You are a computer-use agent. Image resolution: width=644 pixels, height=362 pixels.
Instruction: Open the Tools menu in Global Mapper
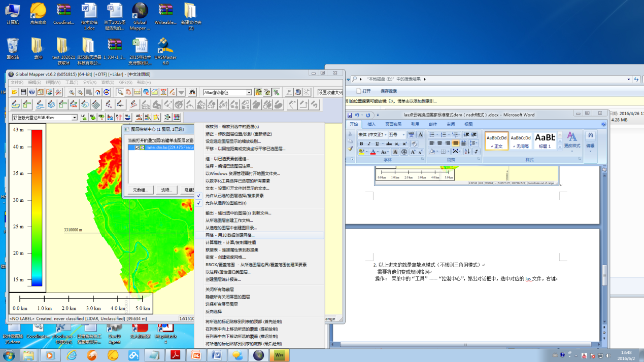(x=72, y=83)
